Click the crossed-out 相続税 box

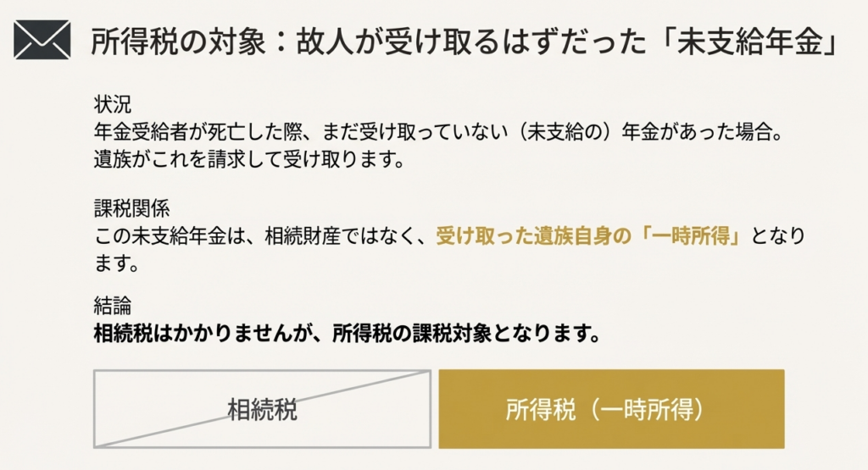pos(262,409)
